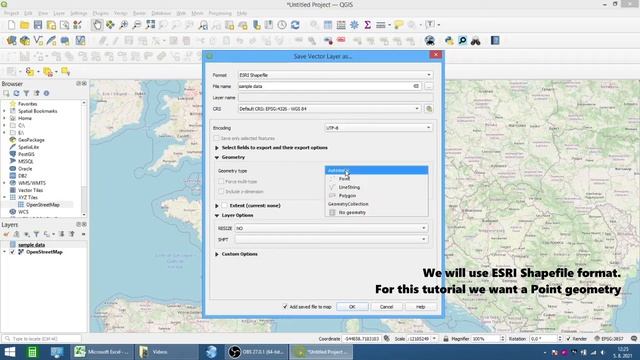Screen dimensions: 640x360
Task: Choose Automatic in geometry type list
Action: (x=376, y=170)
